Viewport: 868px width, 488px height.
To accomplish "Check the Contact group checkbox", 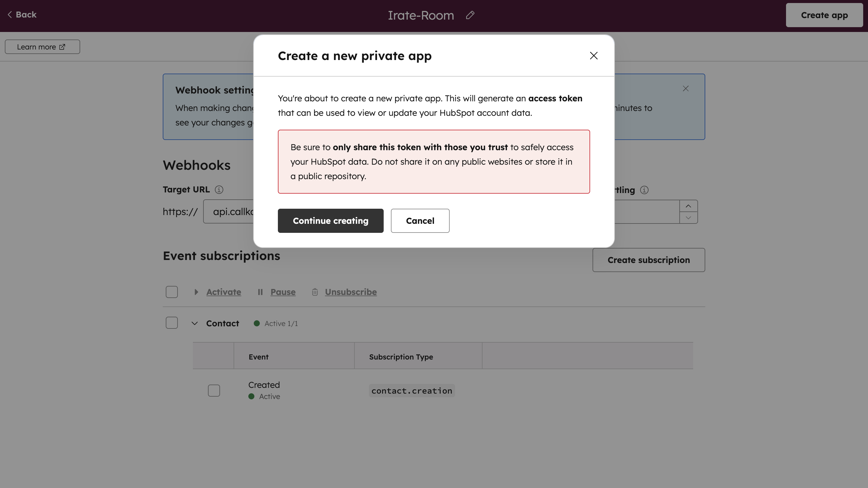I will point(172,323).
